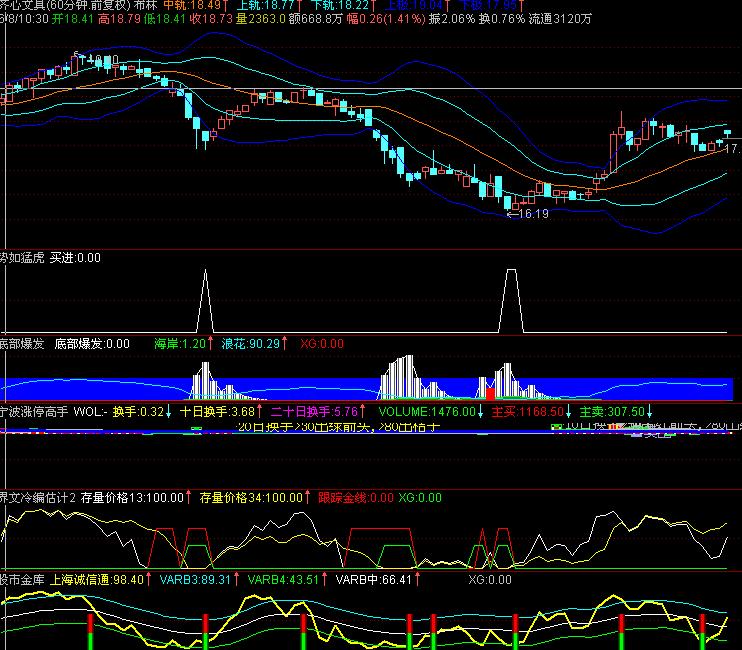This screenshot has width=742, height=650.
Task: Click the 海岸:1.20 value
Action: tap(180, 344)
